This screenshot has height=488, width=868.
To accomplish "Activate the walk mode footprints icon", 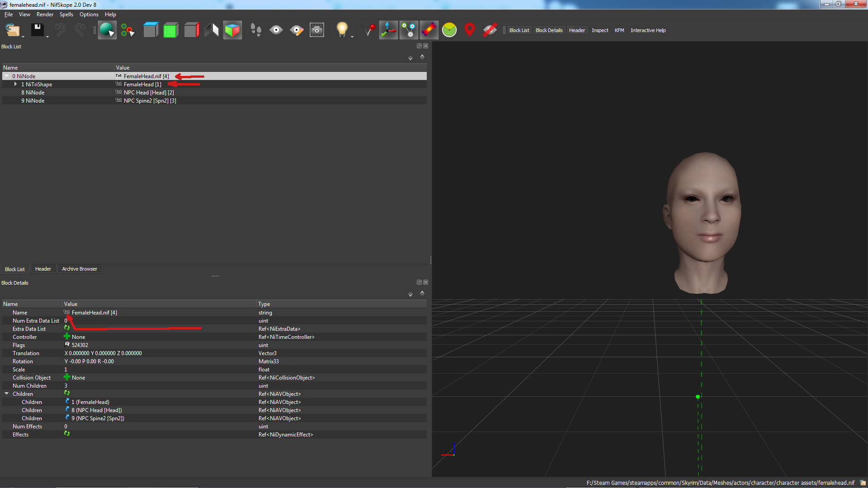I will tap(256, 30).
